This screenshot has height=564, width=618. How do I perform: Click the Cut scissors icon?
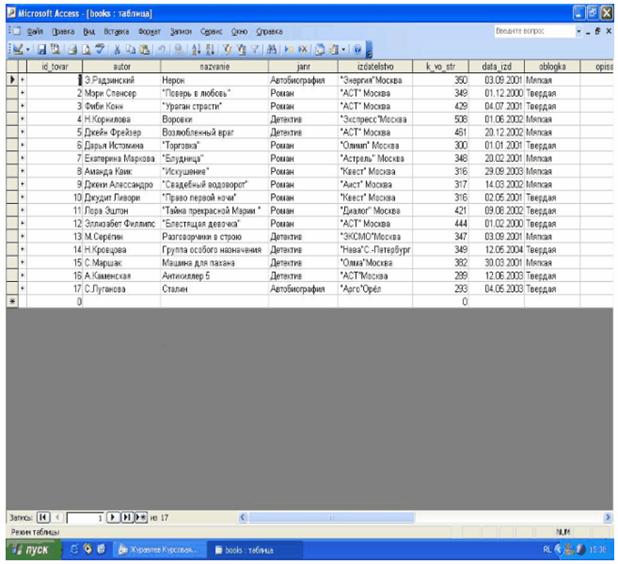coord(117,49)
